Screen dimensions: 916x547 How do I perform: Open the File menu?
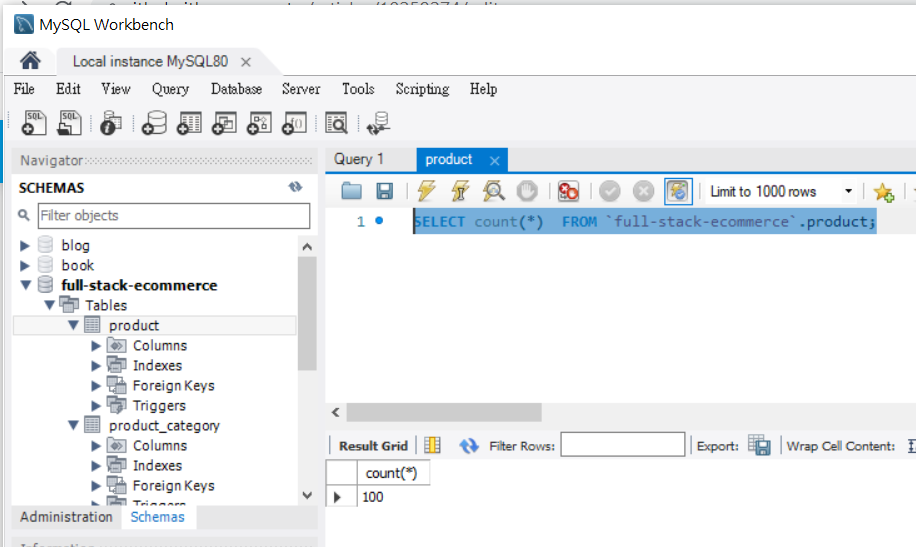tap(24, 89)
